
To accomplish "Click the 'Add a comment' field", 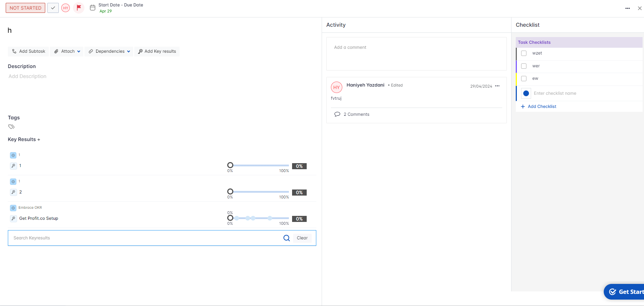I will 416,53.
